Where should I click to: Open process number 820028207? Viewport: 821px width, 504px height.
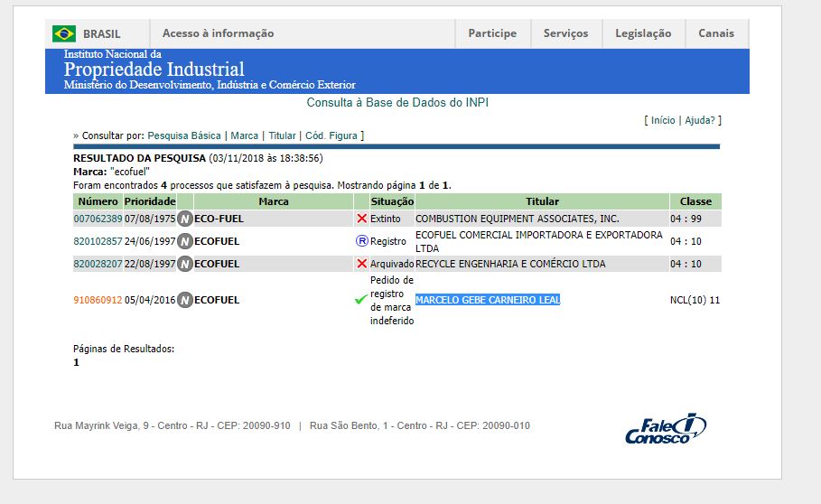tap(98, 264)
